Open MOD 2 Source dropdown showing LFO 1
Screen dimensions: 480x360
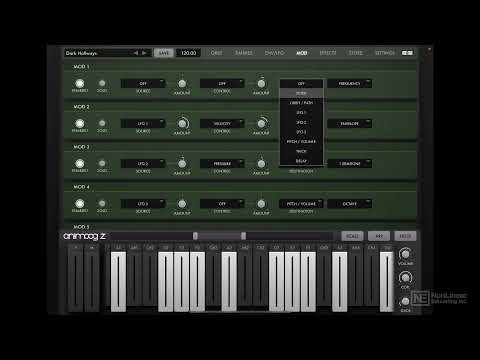click(143, 123)
